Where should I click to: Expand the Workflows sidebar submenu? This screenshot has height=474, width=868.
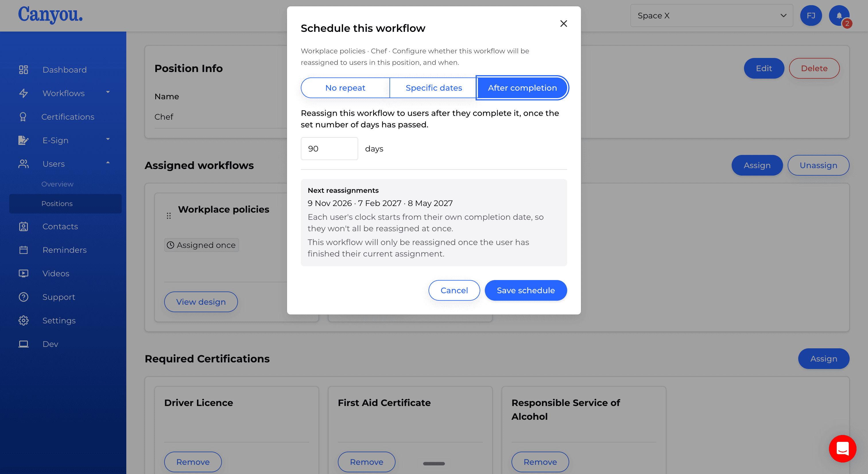(108, 92)
